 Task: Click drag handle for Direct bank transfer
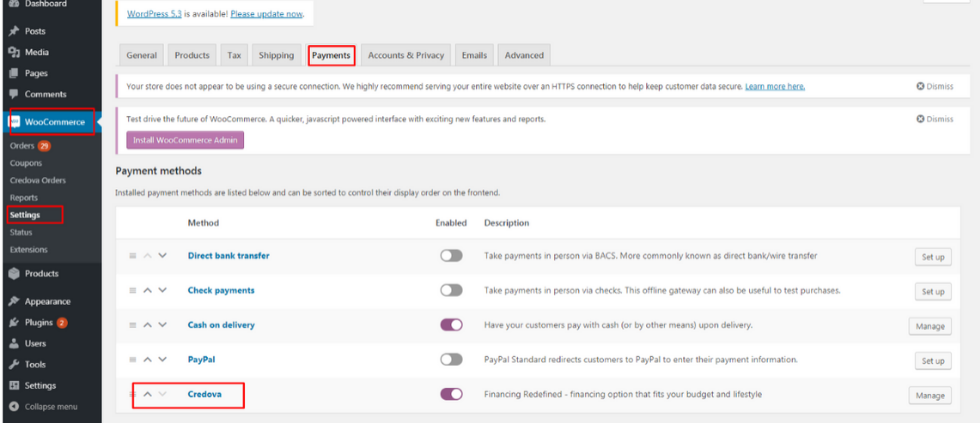132,256
